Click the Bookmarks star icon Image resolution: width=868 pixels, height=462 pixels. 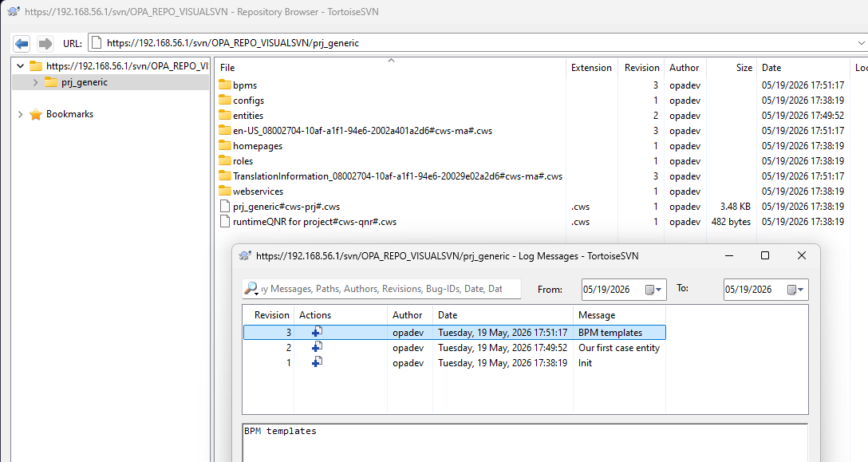36,114
